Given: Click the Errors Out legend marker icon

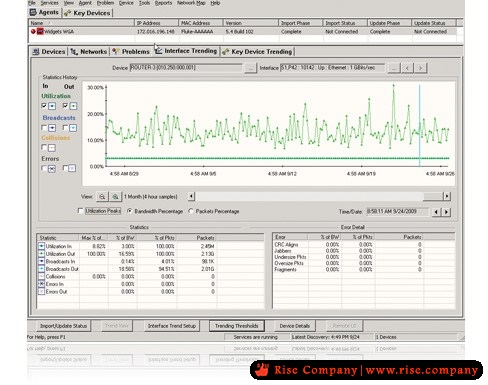Looking at the screenshot, I should coord(72,168).
